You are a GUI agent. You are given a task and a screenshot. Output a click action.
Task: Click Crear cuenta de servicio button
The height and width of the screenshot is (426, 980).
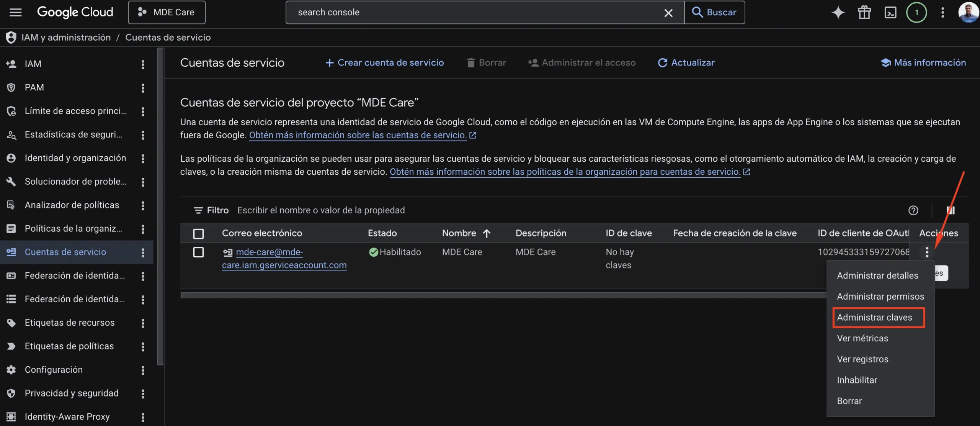[384, 62]
